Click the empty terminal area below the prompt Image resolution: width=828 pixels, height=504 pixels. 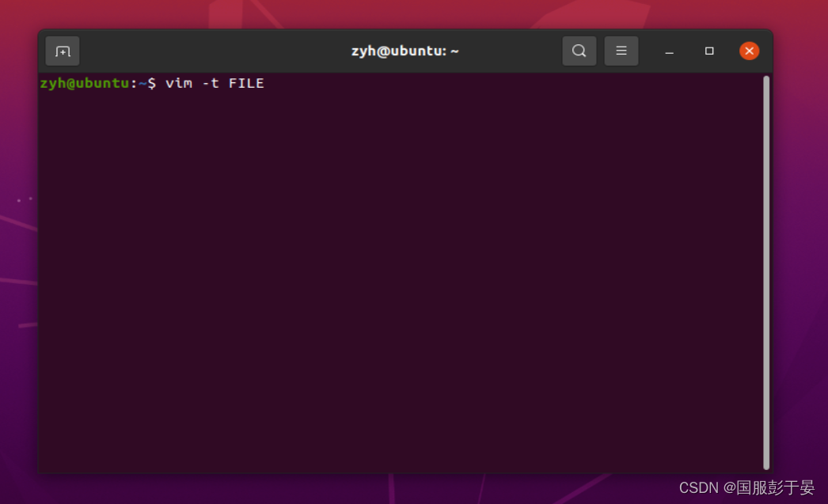(396, 277)
